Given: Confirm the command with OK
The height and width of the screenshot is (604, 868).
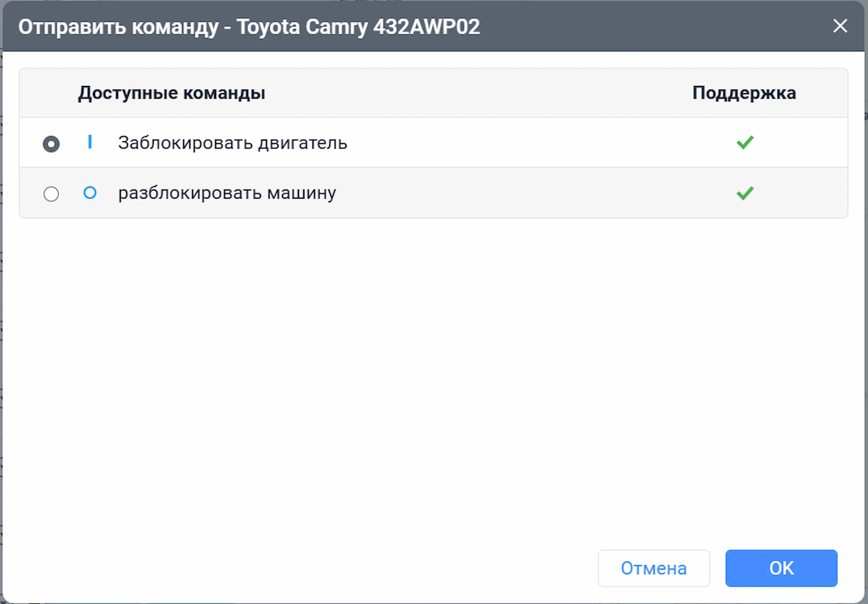Looking at the screenshot, I should 781,568.
